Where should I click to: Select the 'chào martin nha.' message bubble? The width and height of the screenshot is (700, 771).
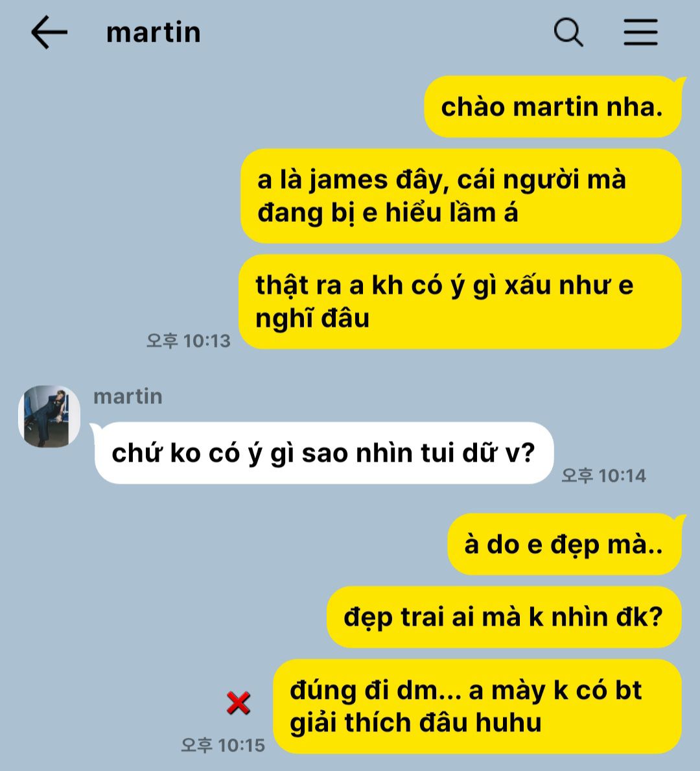[552, 107]
